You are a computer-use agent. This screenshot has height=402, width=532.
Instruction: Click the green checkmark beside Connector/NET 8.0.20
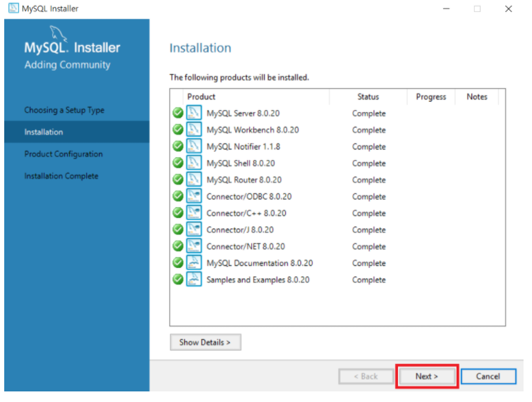coord(178,246)
